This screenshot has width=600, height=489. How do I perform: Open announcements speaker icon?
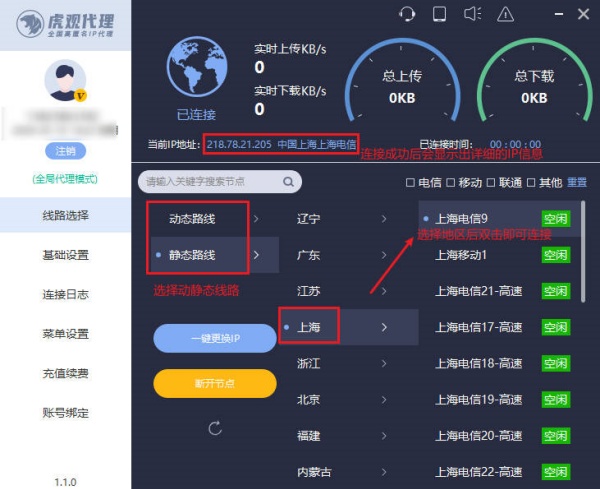[x=473, y=14]
